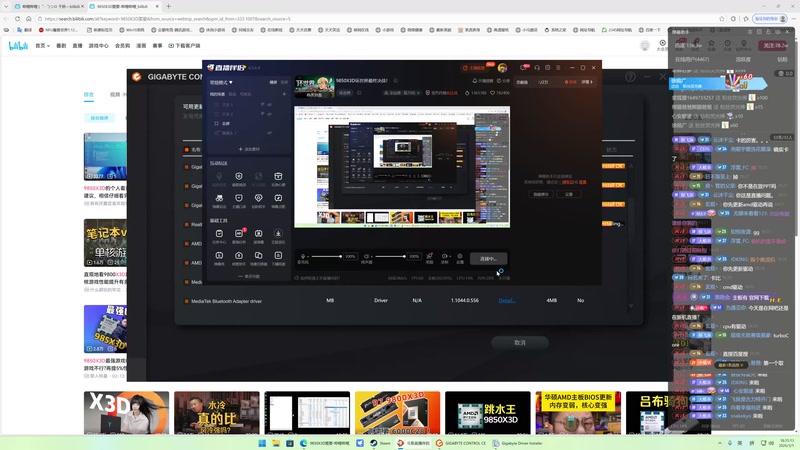Click the browser address bar
The height and width of the screenshot is (450, 800).
pos(378,19)
